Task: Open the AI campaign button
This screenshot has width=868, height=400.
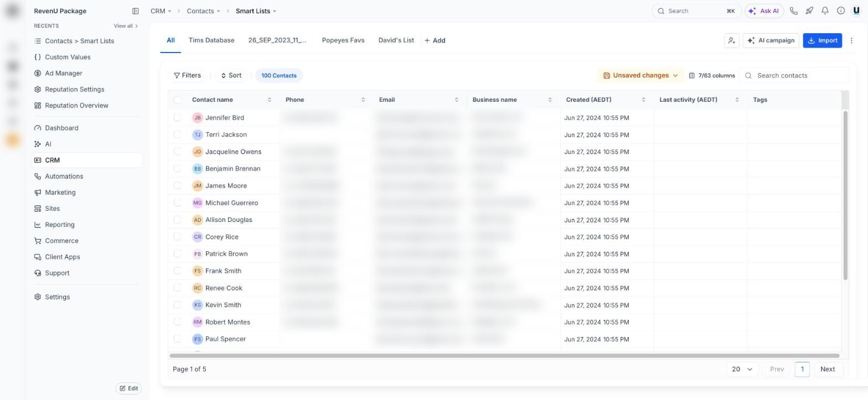Action: [771, 40]
